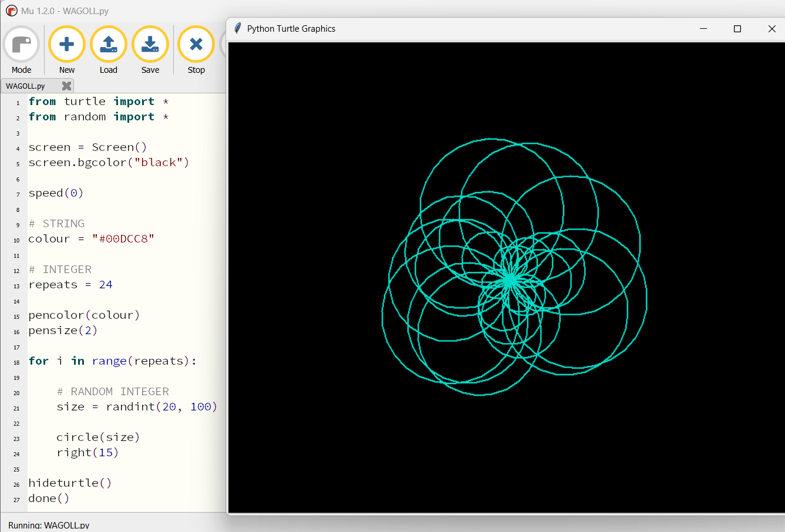
Task: Click the 'pensize(2)' line
Action: point(63,331)
